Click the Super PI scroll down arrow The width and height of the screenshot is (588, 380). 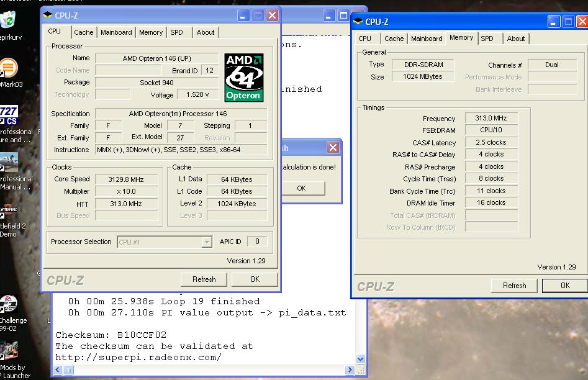[x=360, y=359]
